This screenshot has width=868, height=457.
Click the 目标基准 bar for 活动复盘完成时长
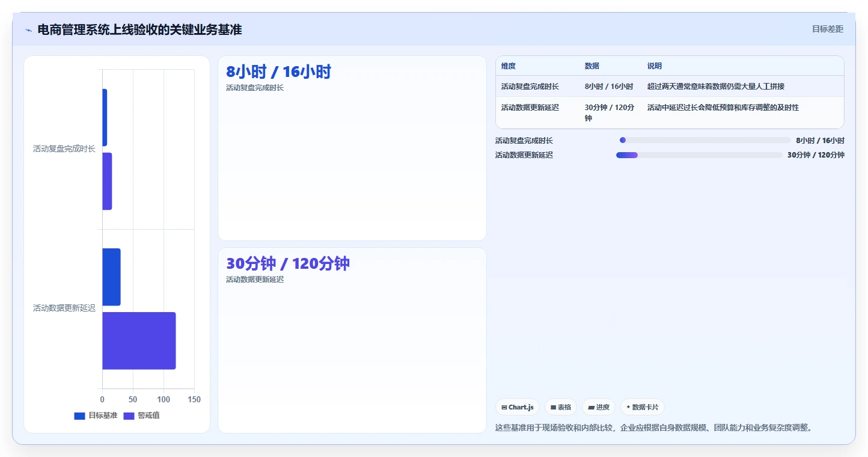point(105,118)
